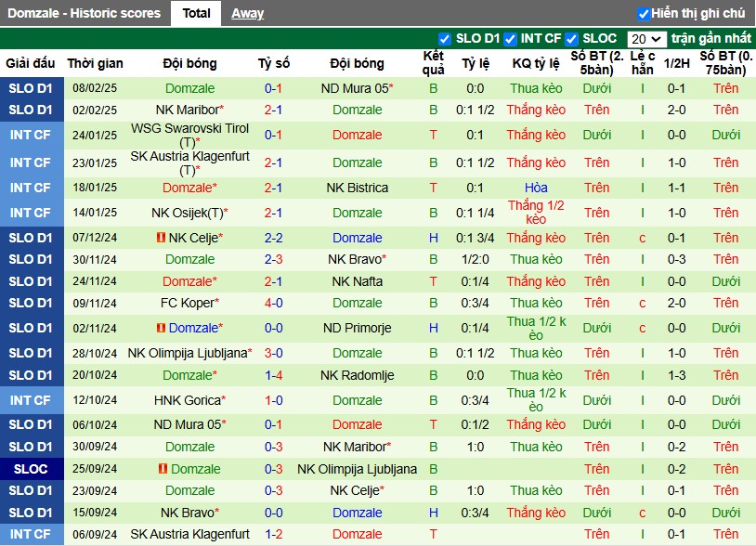The image size is (756, 546).
Task: Click Domzale - Historic scores title
Action: 84,14
